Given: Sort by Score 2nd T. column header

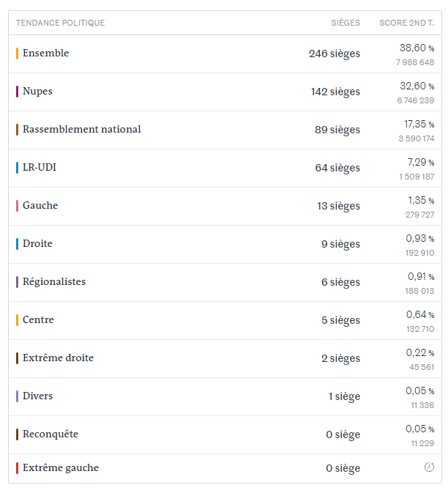Looking at the screenshot, I should click(x=406, y=23).
